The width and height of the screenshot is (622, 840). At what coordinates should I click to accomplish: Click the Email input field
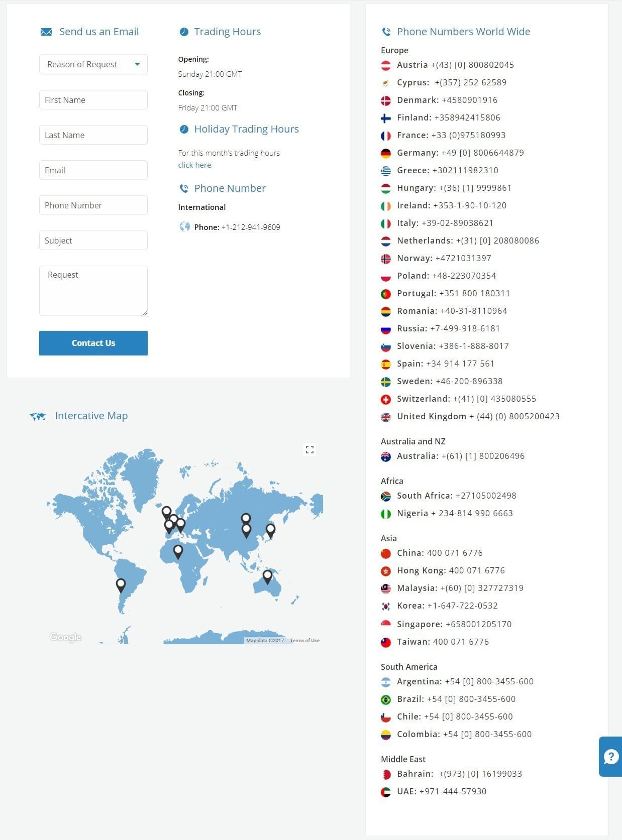(x=93, y=170)
